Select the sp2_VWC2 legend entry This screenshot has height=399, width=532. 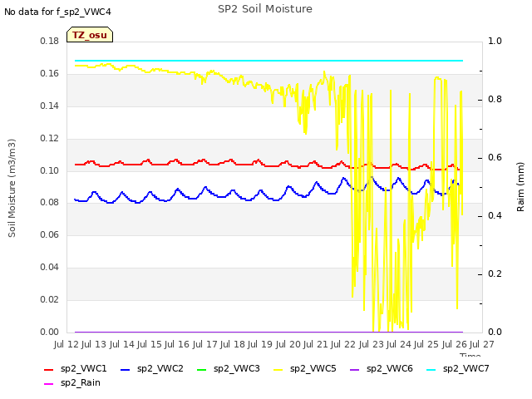click(x=151, y=369)
